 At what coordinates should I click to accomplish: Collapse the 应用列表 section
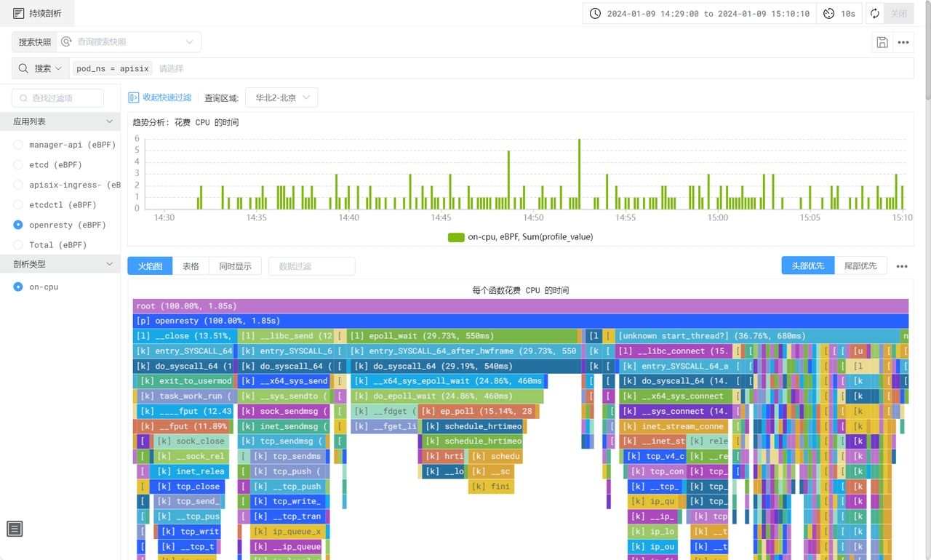110,121
